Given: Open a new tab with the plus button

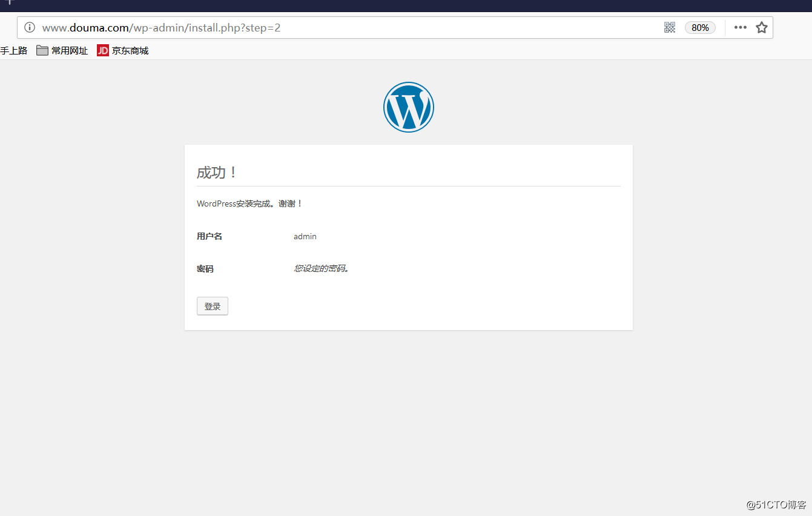Looking at the screenshot, I should [9, 2].
